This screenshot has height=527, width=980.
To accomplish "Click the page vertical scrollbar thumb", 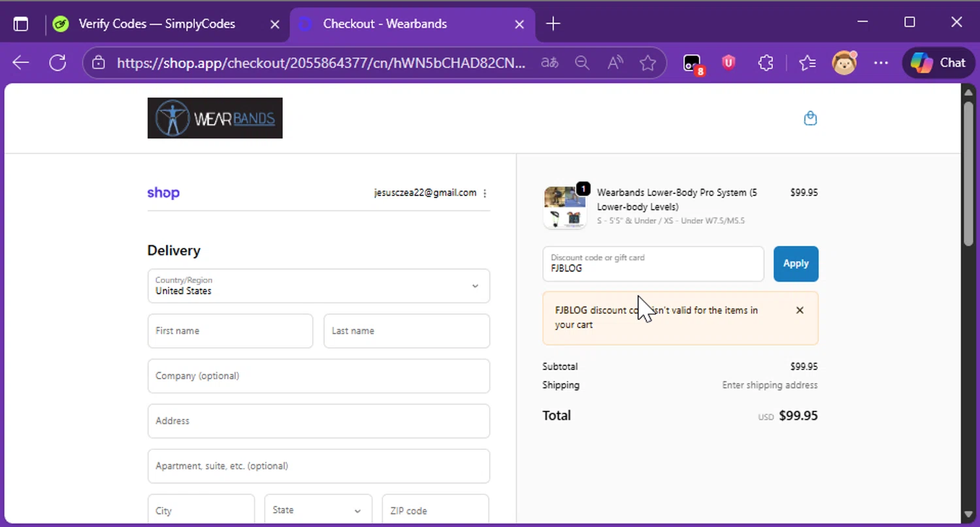I will (x=970, y=175).
